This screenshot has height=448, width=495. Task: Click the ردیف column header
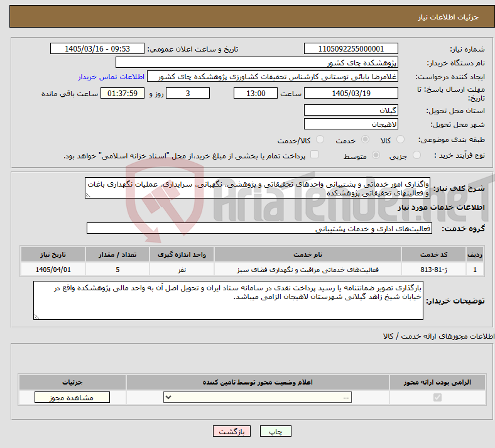tap(475, 254)
